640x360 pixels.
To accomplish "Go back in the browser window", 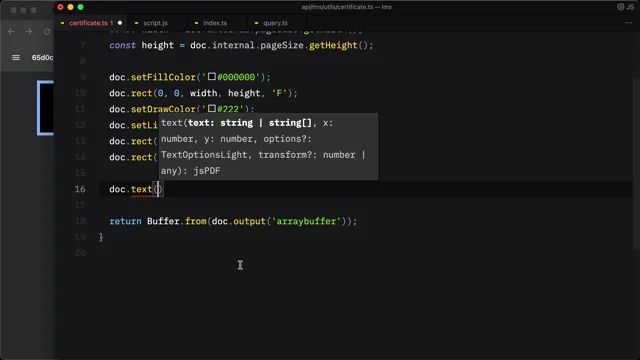I will (11, 31).
